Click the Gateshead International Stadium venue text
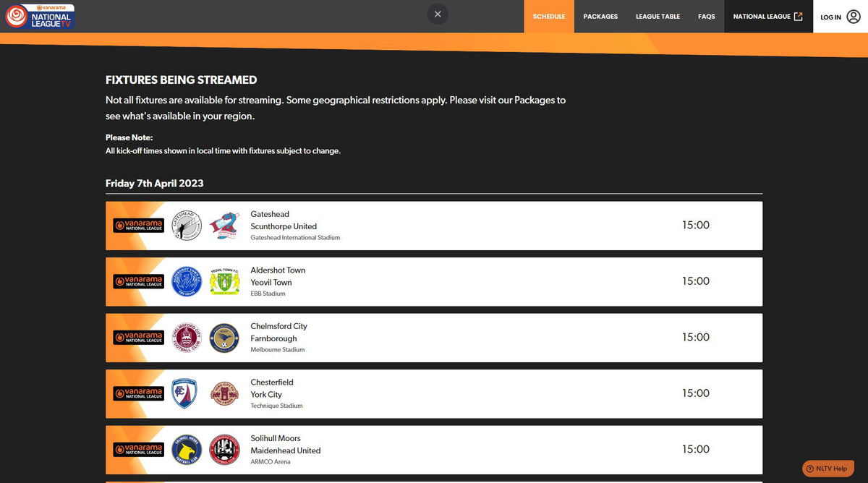Screen dimensions: 868x483 pyautogui.click(x=295, y=238)
